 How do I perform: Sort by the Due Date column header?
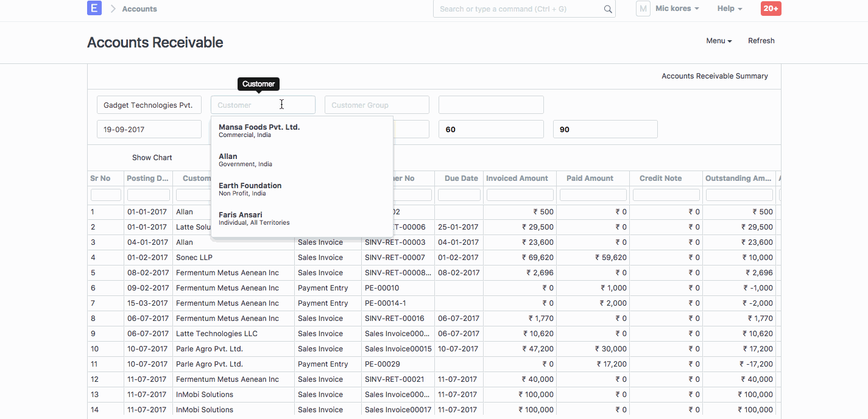pyautogui.click(x=459, y=178)
